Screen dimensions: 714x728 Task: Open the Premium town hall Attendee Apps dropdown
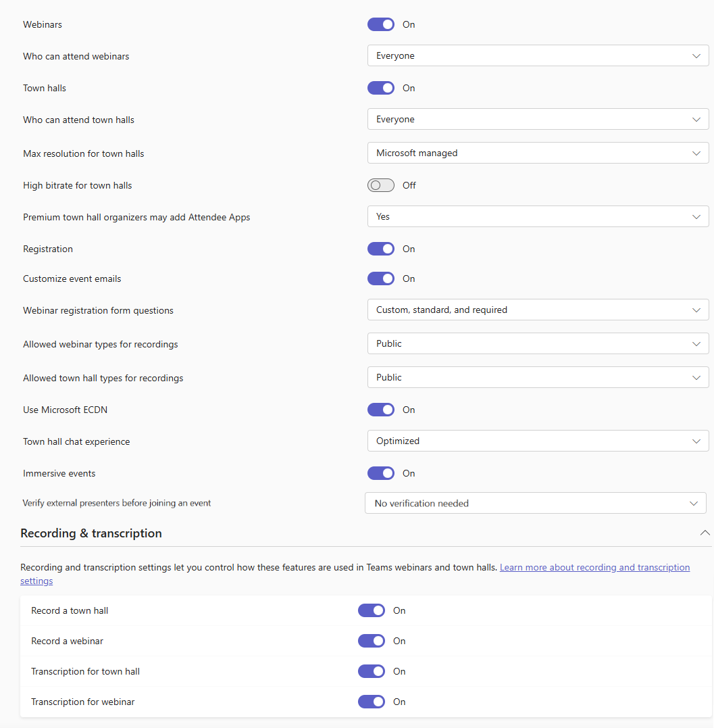538,216
